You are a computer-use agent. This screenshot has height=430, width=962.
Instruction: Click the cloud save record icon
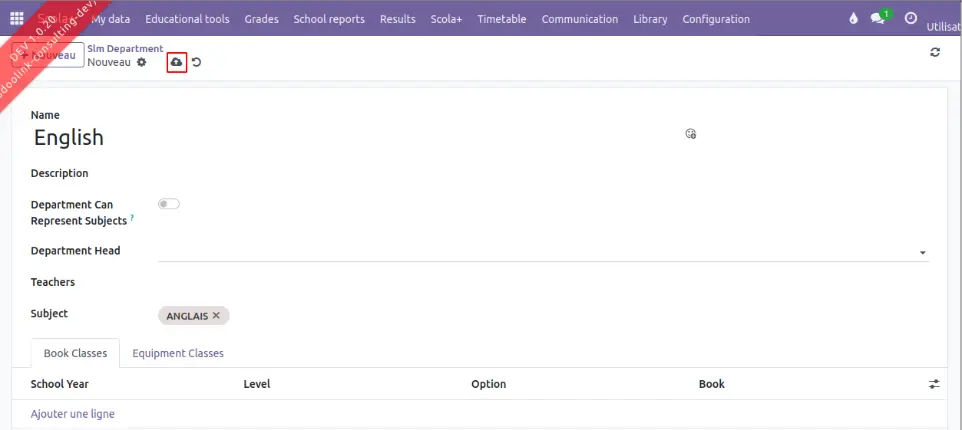177,62
